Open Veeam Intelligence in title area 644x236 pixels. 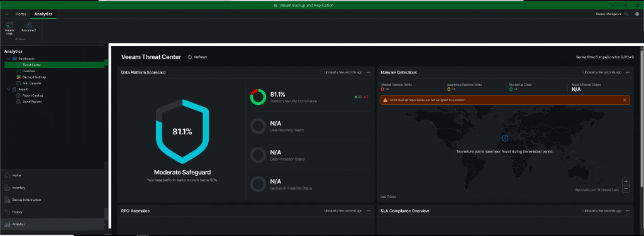pyautogui.click(x=611, y=14)
